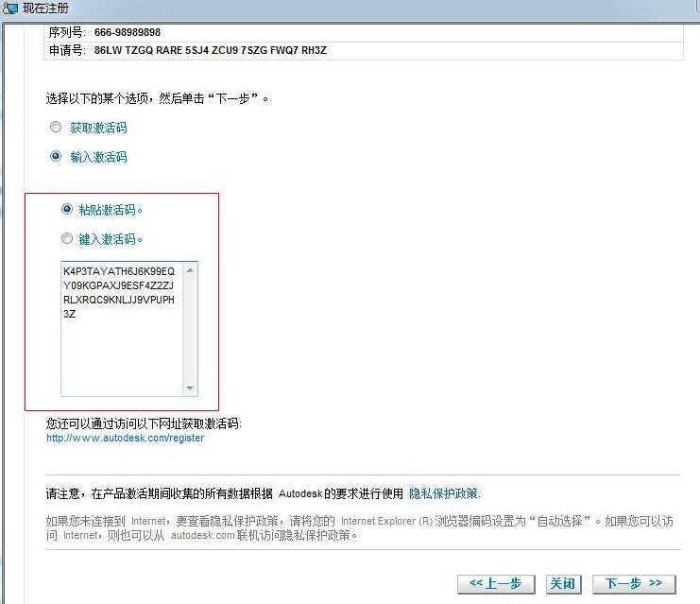This screenshot has height=604, width=700.
Task: Click the code line K4P3TAYATH6J6K99EQ
Action: [x=119, y=271]
